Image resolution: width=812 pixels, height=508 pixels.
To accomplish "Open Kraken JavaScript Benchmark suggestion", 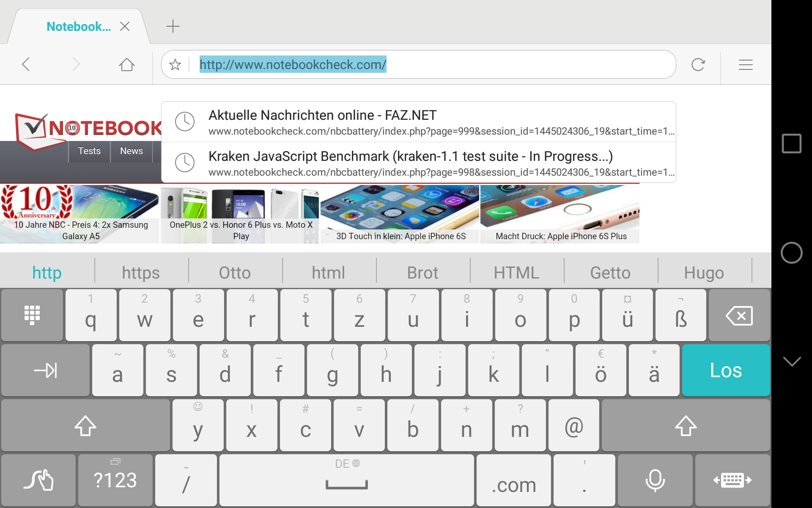I will tap(419, 163).
